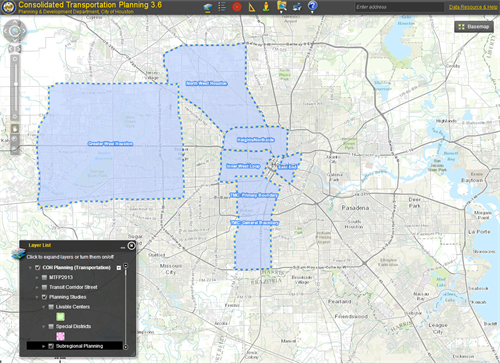The image size is (500, 363).
Task: Open the Basemap switcher
Action: coord(474,27)
